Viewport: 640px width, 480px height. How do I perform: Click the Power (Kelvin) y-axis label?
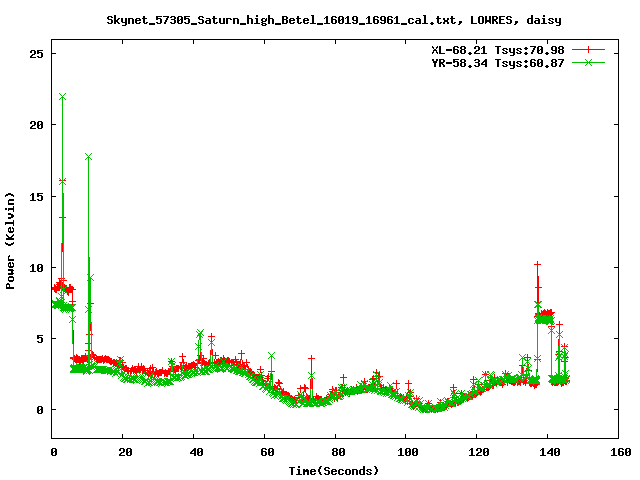(x=10, y=241)
